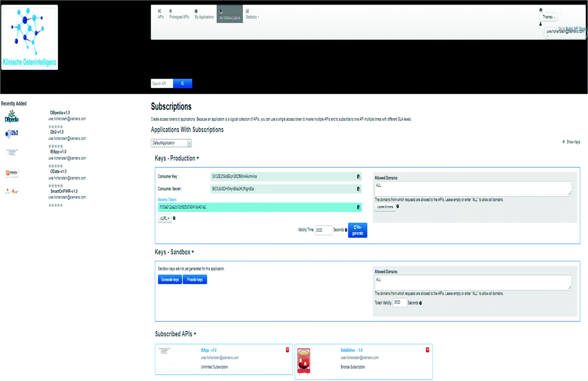Screen dimensions: 588x381
Task: Copy the Consumer Secret value
Action: pyautogui.click(x=359, y=189)
